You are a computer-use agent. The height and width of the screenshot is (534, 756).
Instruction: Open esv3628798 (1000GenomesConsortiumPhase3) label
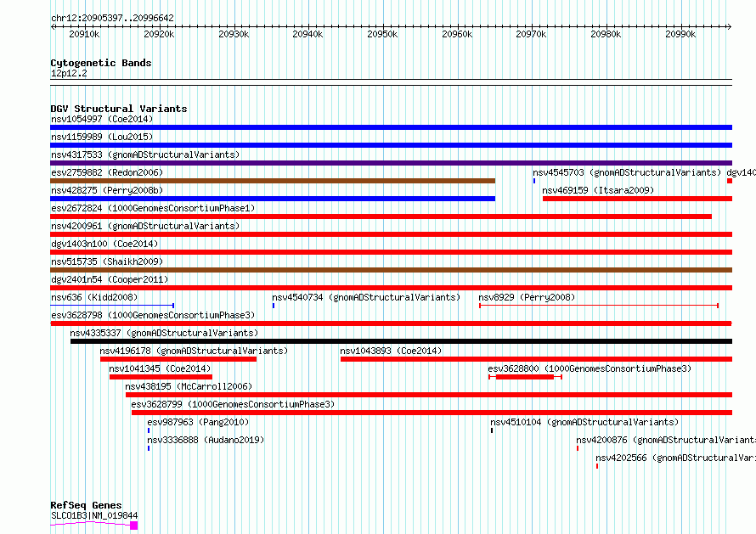(x=153, y=315)
